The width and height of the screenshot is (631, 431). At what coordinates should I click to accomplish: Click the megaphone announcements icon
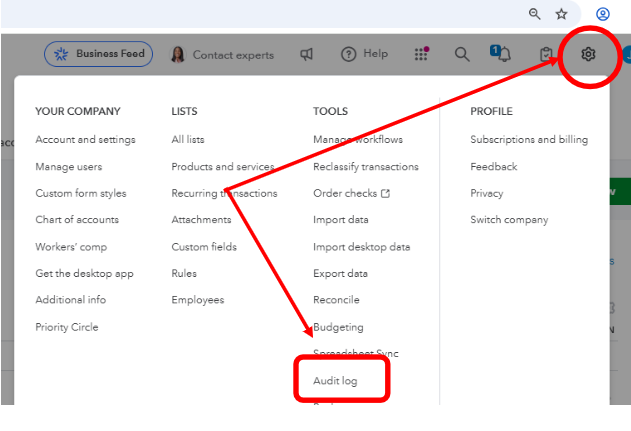[307, 54]
